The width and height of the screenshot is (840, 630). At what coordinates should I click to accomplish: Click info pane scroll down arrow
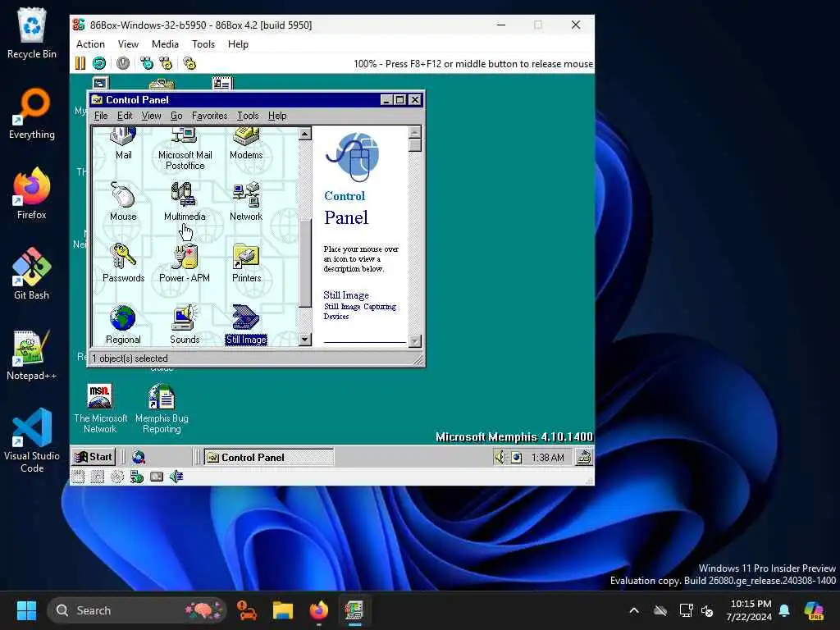pyautogui.click(x=414, y=341)
